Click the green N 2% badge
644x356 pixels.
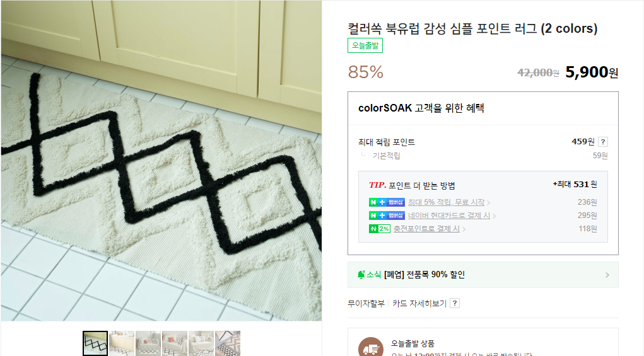point(379,229)
